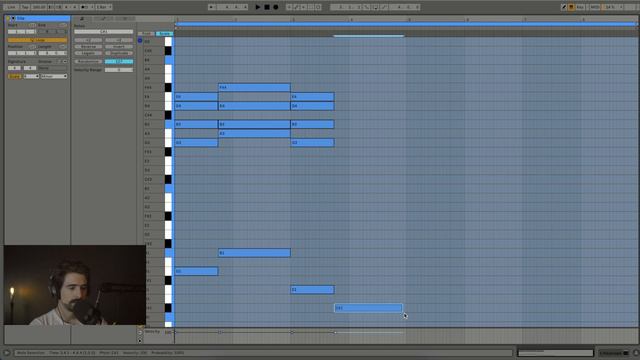Click the Randomize button

pos(89,61)
